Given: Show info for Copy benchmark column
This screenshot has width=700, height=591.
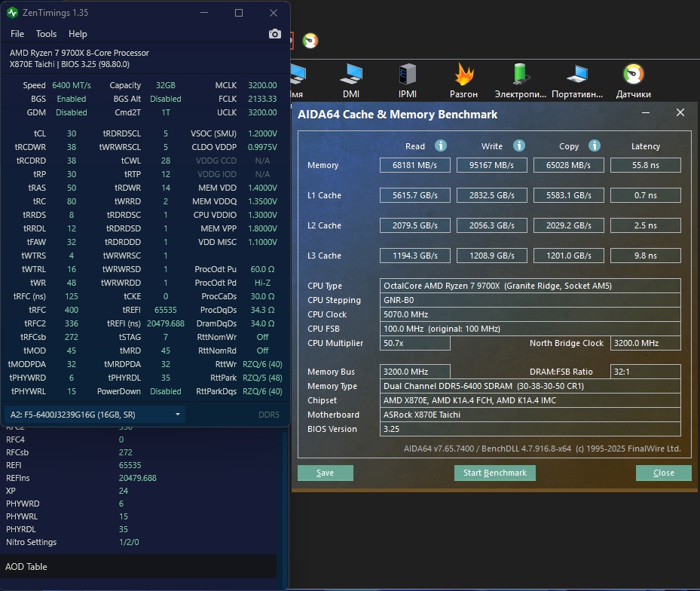Looking at the screenshot, I should (x=595, y=145).
